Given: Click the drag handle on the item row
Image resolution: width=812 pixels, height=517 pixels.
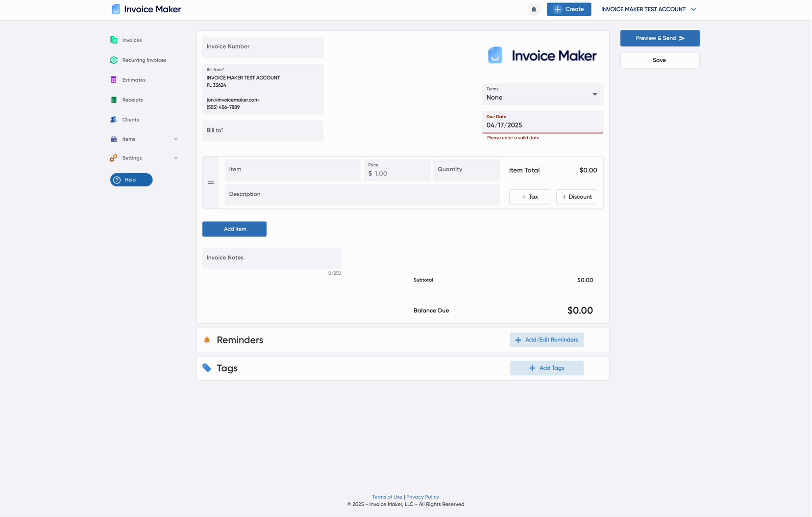Looking at the screenshot, I should coord(211,182).
